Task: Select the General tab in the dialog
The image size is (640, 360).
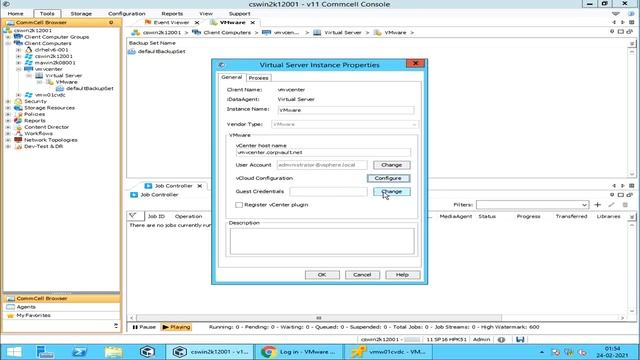Action: (x=231, y=77)
